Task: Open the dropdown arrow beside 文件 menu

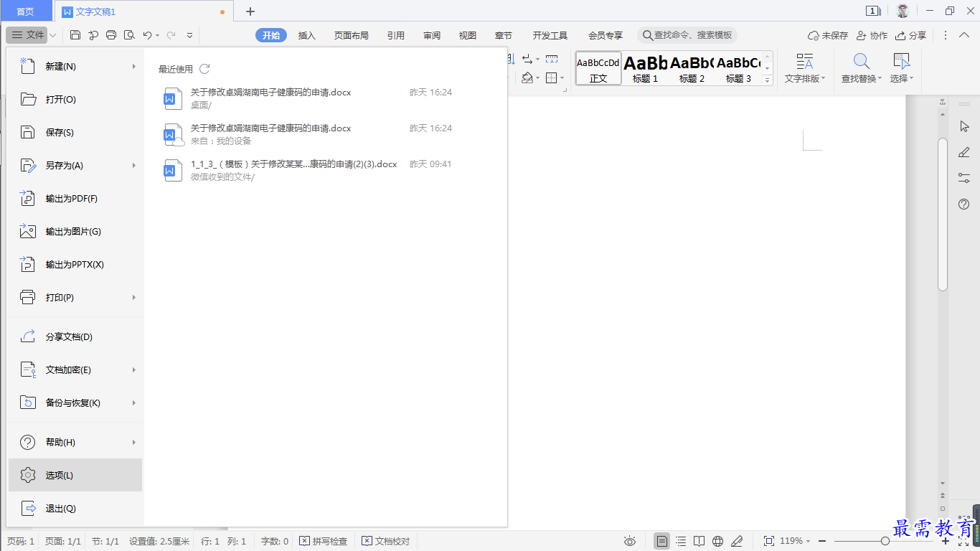Action: [x=54, y=35]
